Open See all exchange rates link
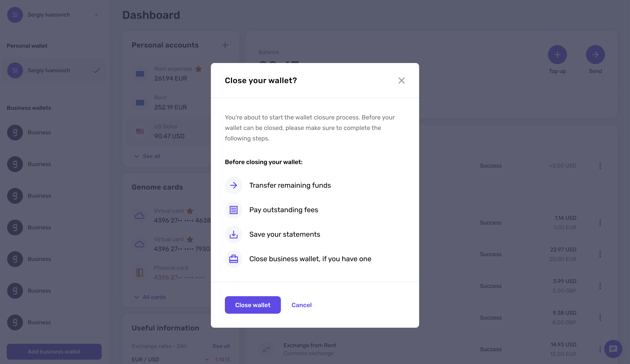 coord(221,346)
